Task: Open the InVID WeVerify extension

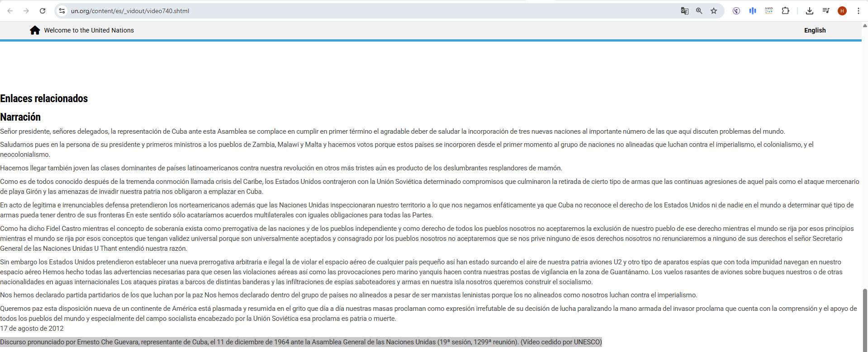Action: pos(769,11)
